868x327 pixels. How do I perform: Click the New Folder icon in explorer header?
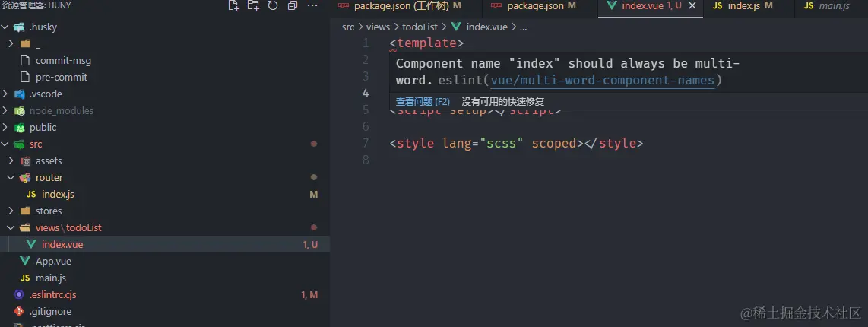click(x=253, y=6)
